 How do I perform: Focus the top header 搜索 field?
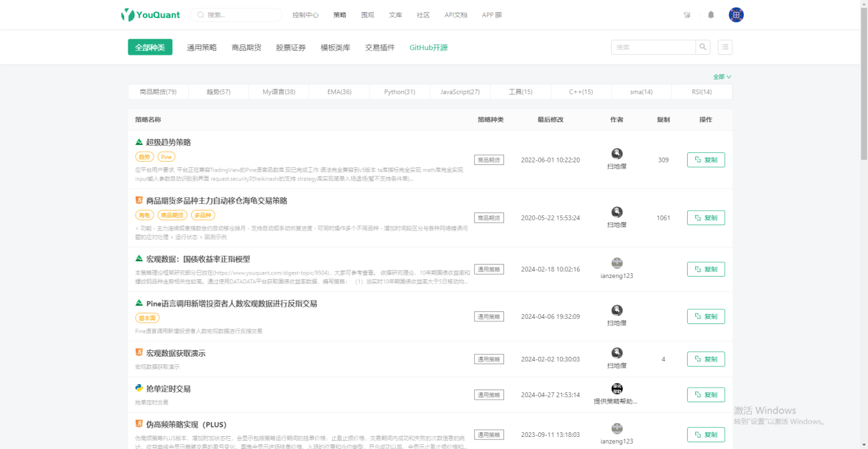tap(236, 15)
